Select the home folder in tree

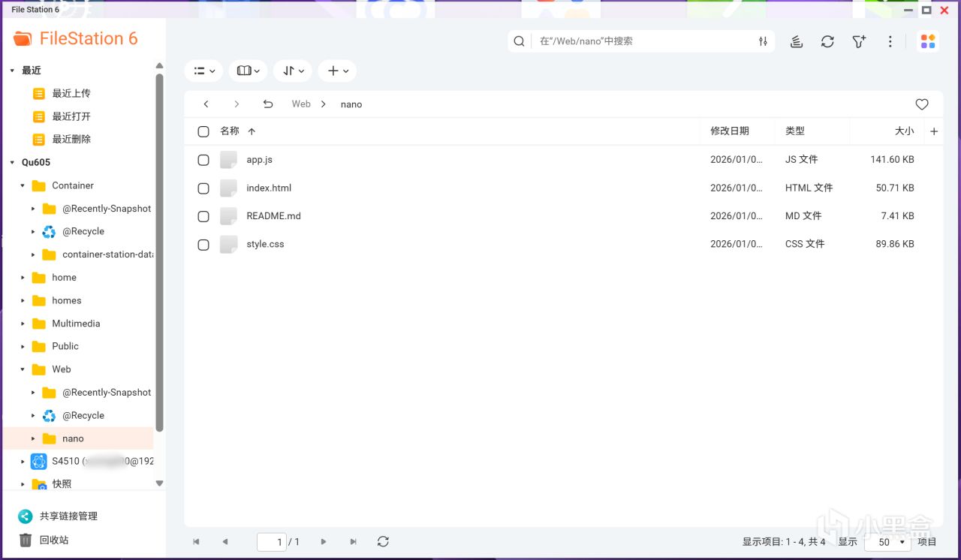(64, 278)
